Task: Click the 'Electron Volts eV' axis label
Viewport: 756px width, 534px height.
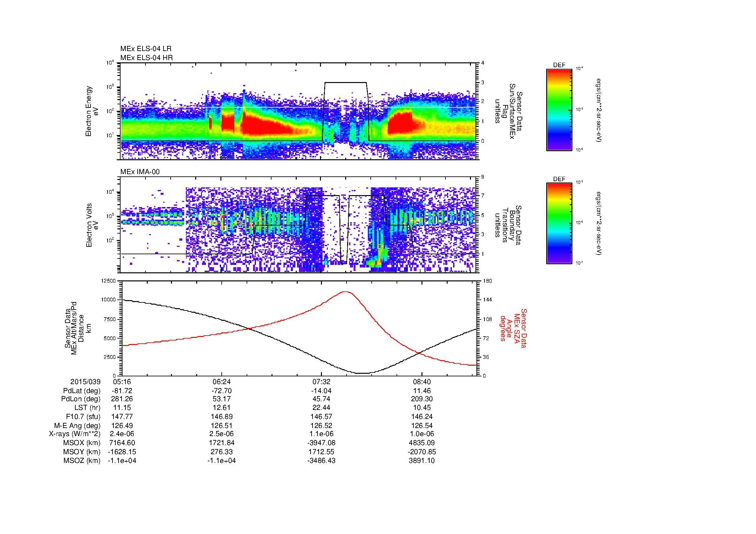Action: pos(92,225)
